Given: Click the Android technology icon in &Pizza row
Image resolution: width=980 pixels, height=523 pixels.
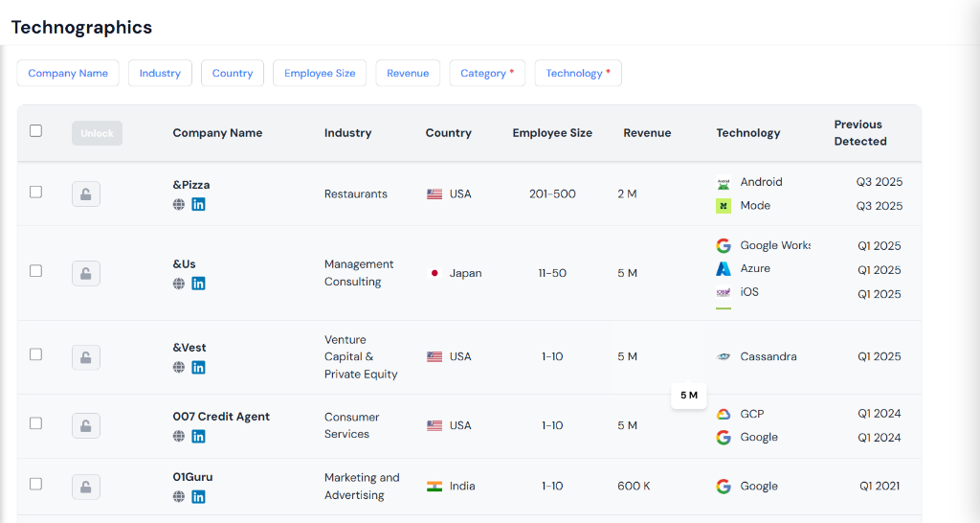Looking at the screenshot, I should click(724, 183).
